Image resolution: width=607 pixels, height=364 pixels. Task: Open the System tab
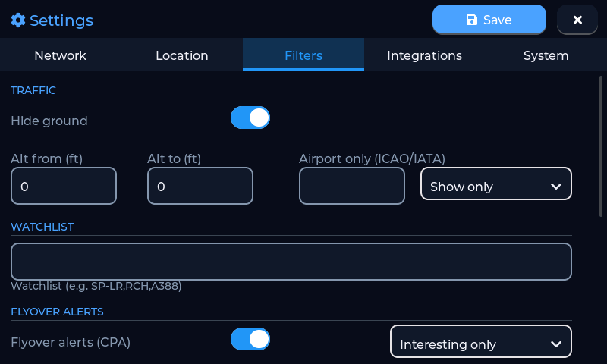click(546, 55)
